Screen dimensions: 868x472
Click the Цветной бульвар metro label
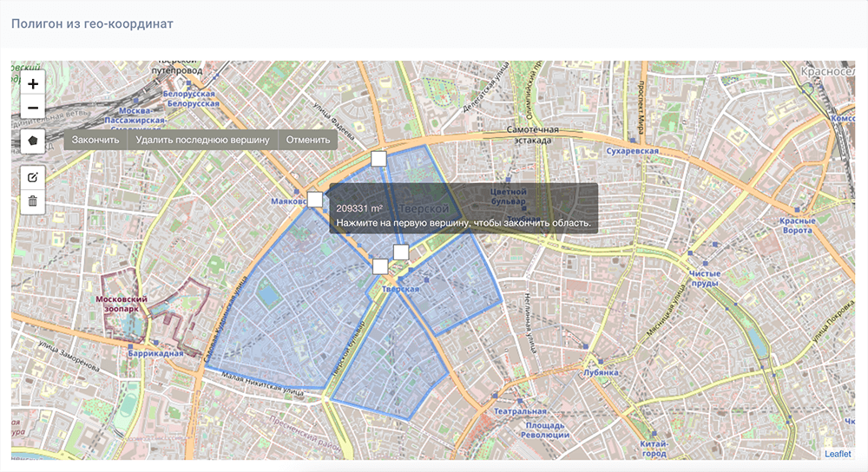pos(508,196)
